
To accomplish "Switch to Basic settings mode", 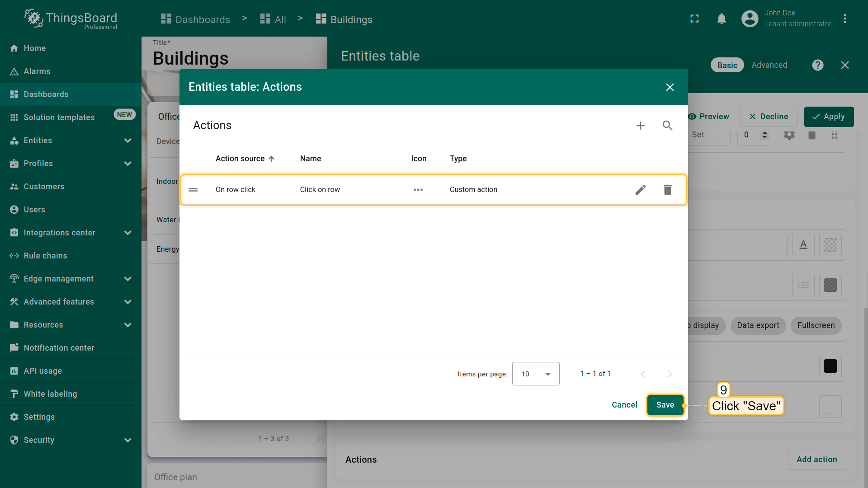I will 727,65.
